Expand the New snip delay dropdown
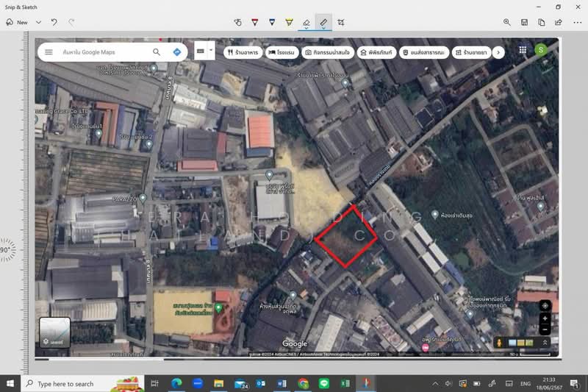This screenshot has width=588, height=392. [x=39, y=23]
